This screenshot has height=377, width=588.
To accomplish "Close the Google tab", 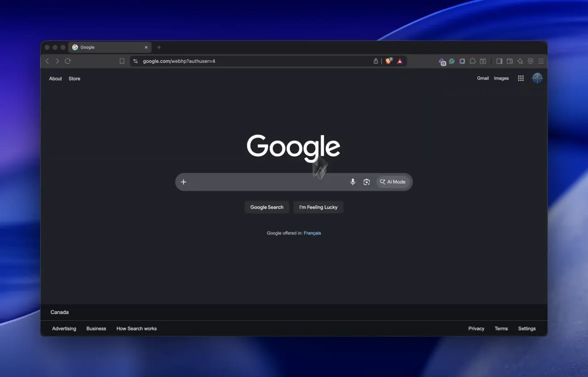I will coord(146,47).
